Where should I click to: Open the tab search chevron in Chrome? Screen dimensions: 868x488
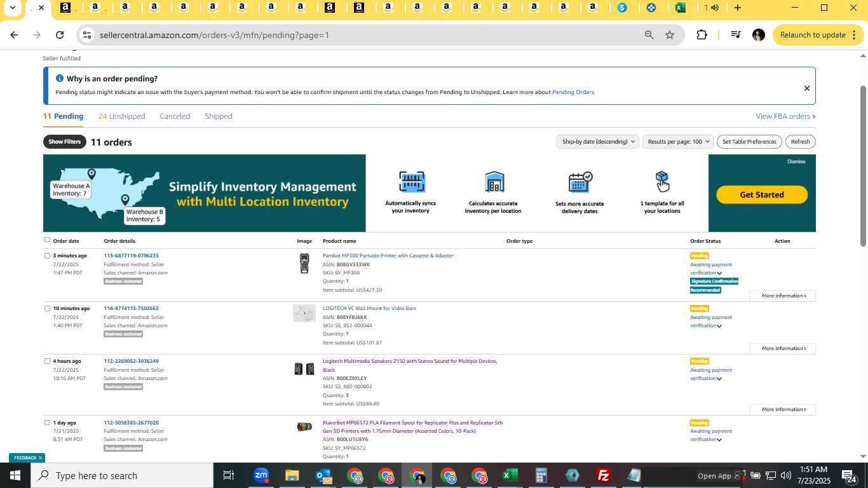[x=12, y=8]
